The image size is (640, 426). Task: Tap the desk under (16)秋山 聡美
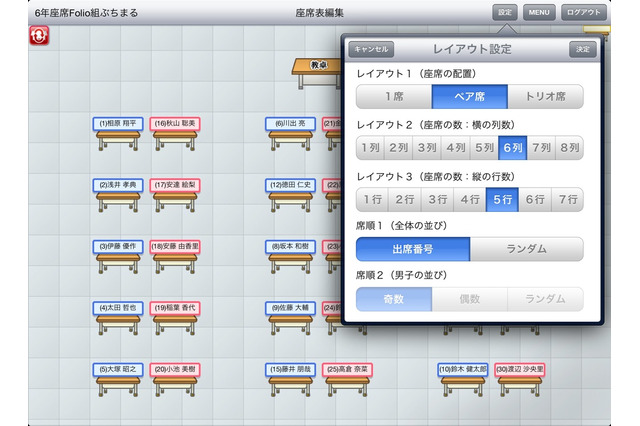coord(175,141)
